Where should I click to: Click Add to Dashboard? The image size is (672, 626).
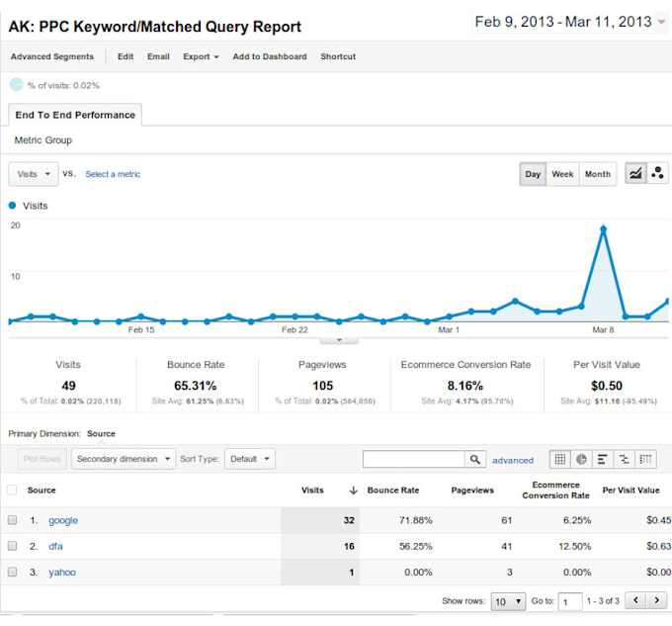[270, 56]
